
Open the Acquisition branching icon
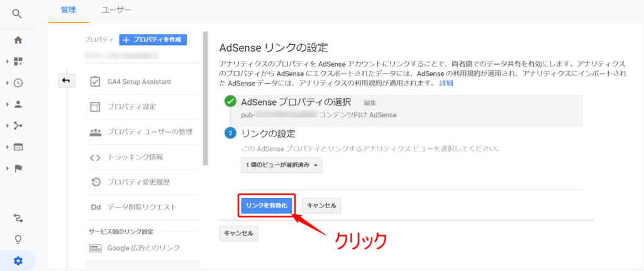(18, 126)
